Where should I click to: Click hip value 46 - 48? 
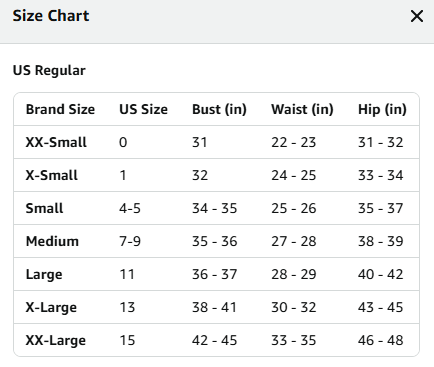tap(381, 340)
